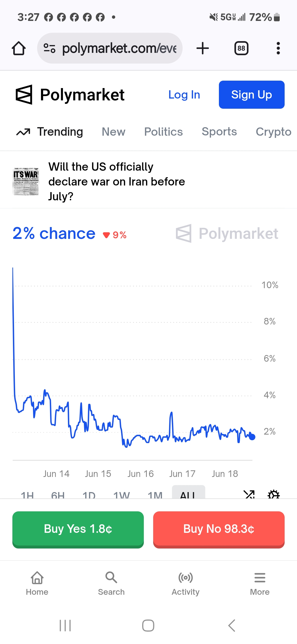Open the browser three-dot overflow menu
The image size is (297, 644).
coord(278,48)
